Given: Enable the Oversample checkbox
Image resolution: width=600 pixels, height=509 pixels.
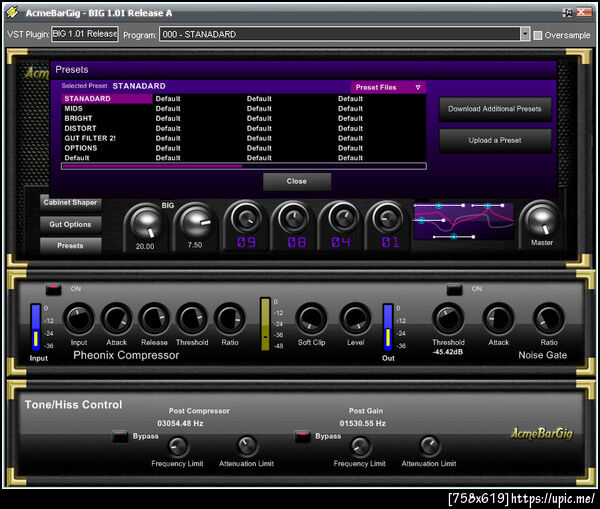Looking at the screenshot, I should pos(538,34).
